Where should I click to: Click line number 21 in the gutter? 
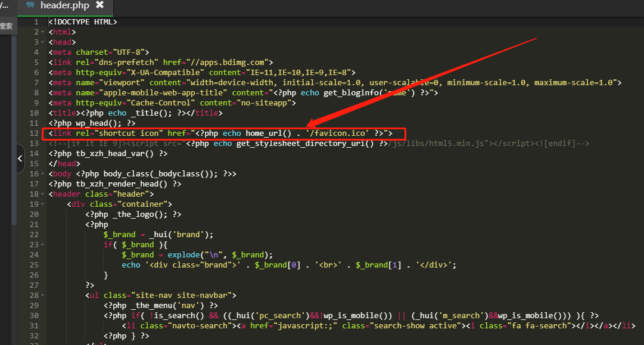point(34,225)
